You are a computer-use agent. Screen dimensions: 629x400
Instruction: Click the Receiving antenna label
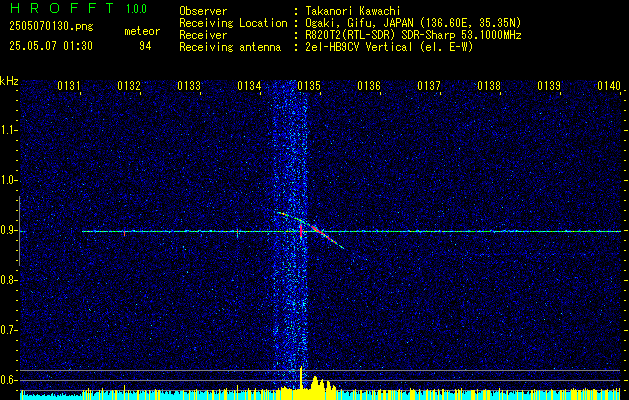230,47
